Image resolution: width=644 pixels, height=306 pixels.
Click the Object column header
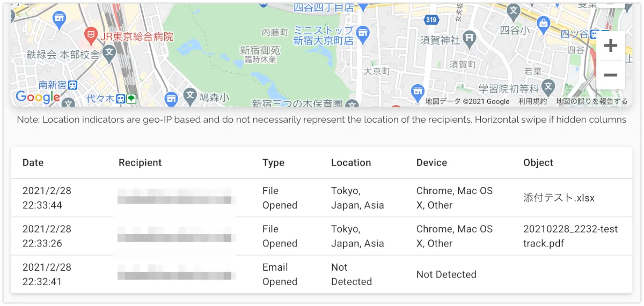tap(538, 163)
